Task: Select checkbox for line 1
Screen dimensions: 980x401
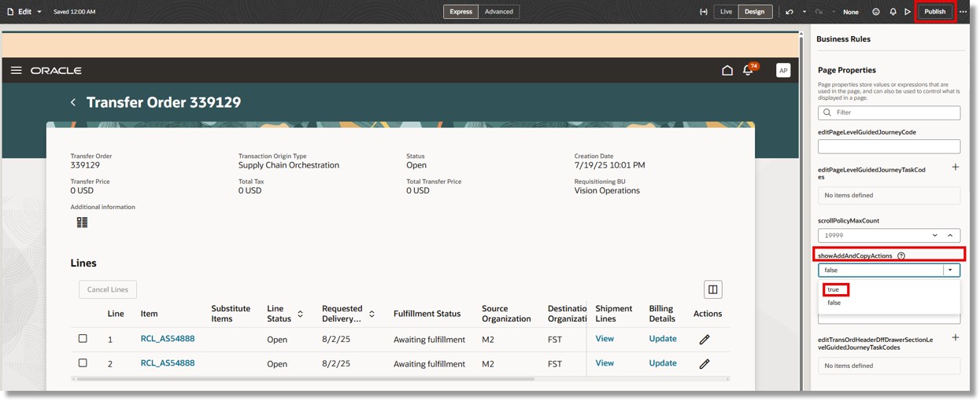Action: tap(83, 339)
